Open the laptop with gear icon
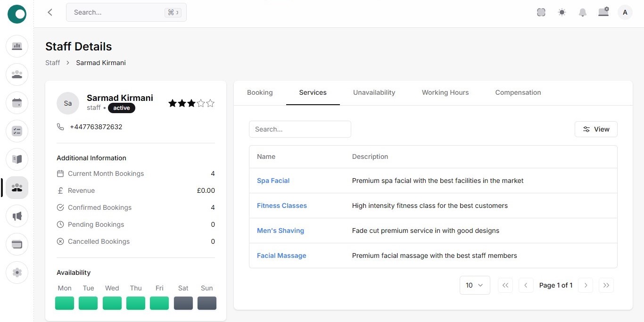The height and width of the screenshot is (322, 644). point(603,12)
